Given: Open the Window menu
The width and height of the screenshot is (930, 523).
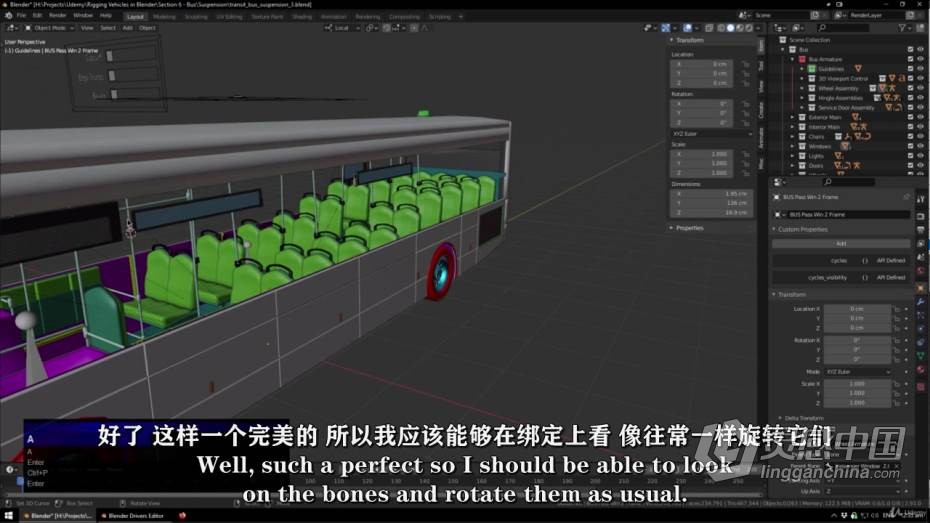Looking at the screenshot, I should tap(83, 16).
